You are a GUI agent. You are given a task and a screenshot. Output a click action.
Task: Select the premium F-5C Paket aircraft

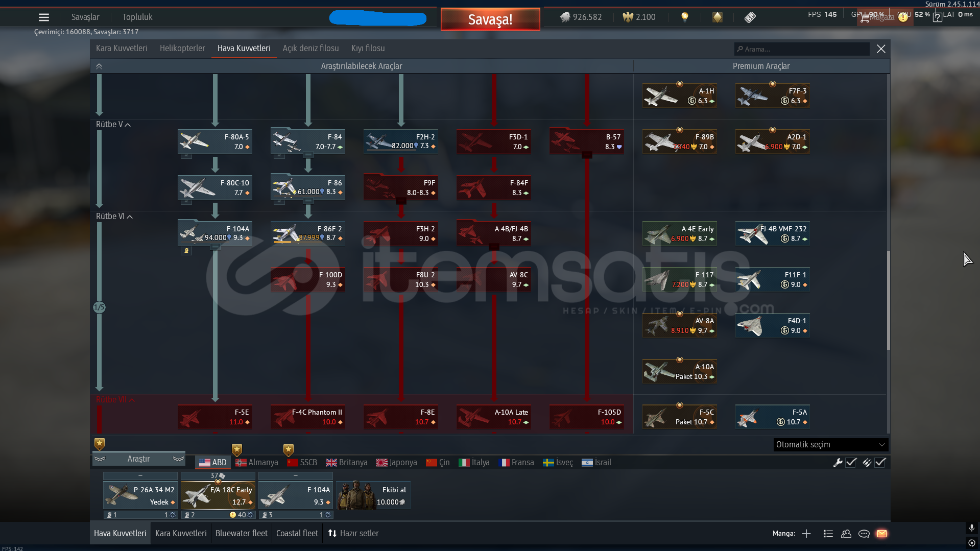coord(680,417)
